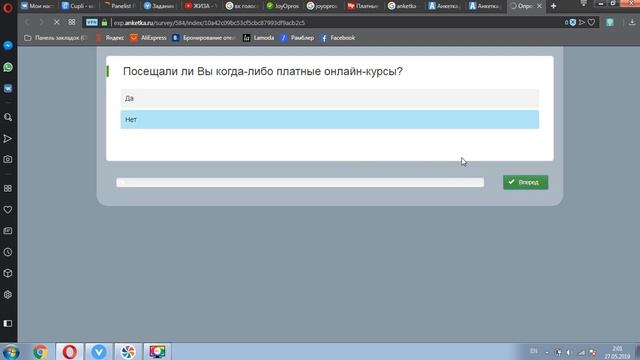Open Speed Dial from toolbar grid icon
The height and width of the screenshot is (360, 640).
(x=72, y=22)
